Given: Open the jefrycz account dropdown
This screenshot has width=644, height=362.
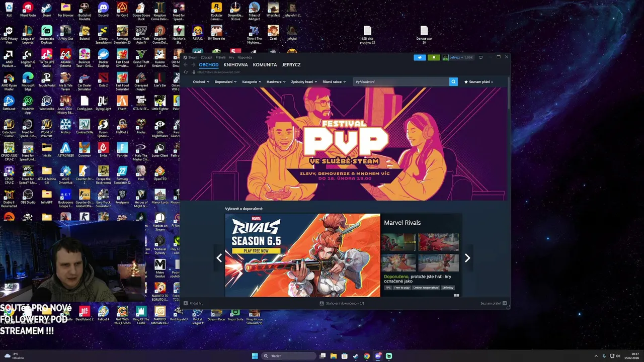Looking at the screenshot, I should click(x=458, y=57).
